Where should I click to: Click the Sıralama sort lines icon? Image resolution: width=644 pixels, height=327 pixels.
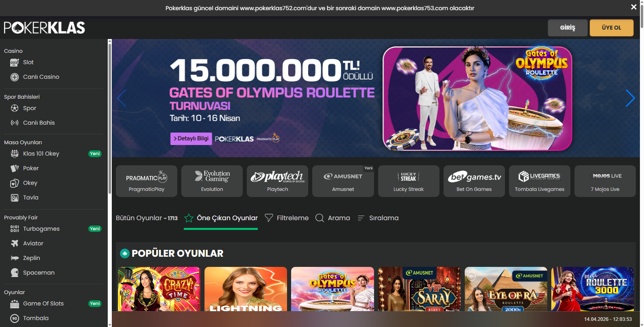(361, 218)
